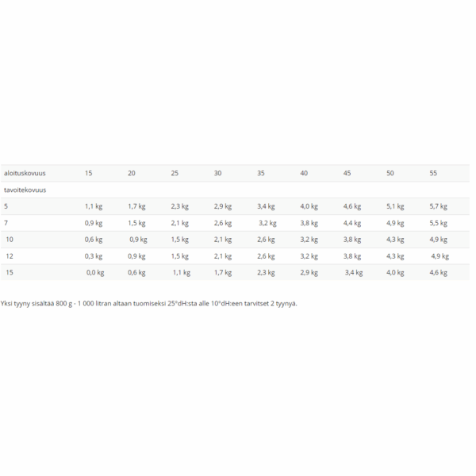This screenshot has height=476, width=476.
Task: Click the 4,0 kg cell in row 5
Action: [x=309, y=206]
